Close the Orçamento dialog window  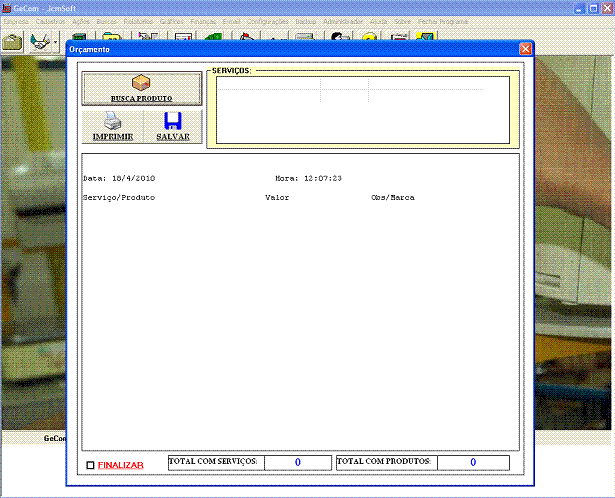[526, 49]
